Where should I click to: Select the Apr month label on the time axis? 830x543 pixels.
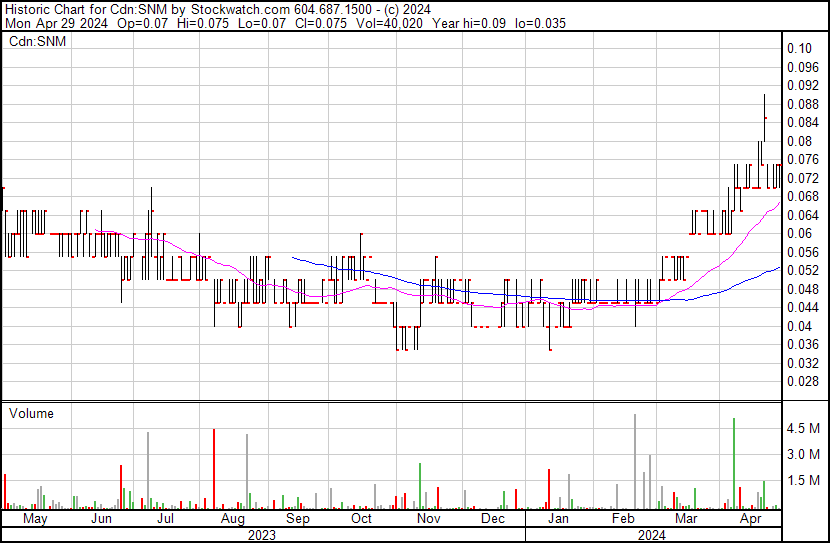[x=750, y=520]
